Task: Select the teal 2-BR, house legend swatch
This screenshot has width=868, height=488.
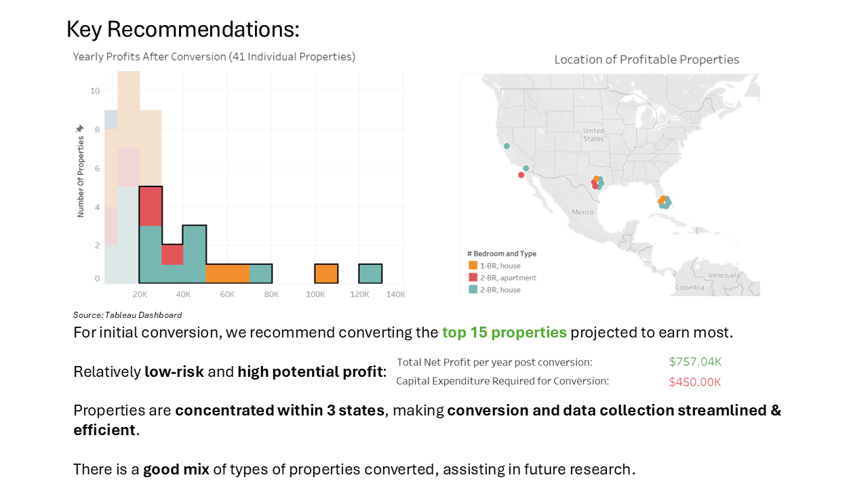Action: (473, 290)
